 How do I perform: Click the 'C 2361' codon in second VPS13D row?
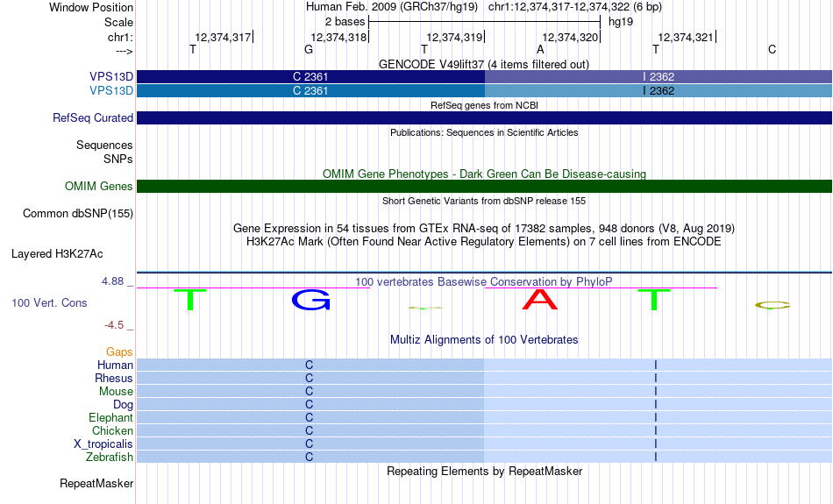click(310, 91)
